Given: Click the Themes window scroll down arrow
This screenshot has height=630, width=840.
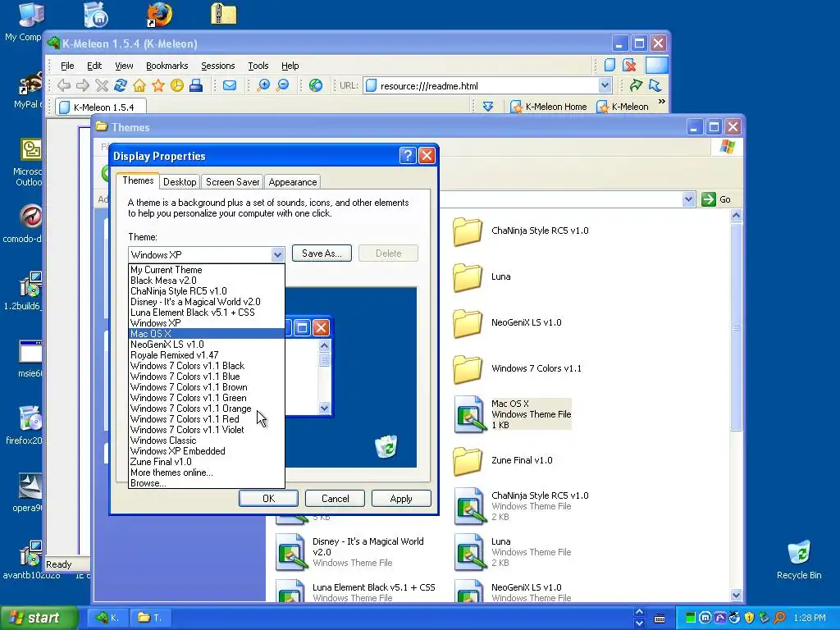Looking at the screenshot, I should [x=736, y=595].
